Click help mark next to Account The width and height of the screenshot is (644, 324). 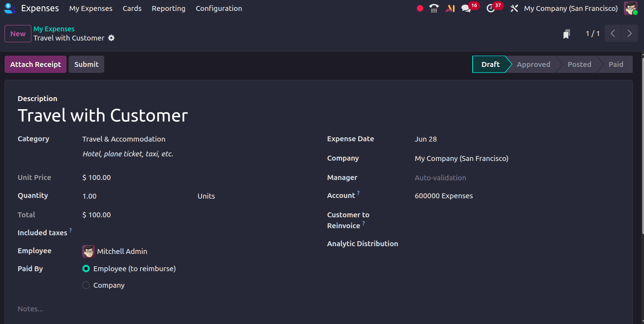point(358,193)
